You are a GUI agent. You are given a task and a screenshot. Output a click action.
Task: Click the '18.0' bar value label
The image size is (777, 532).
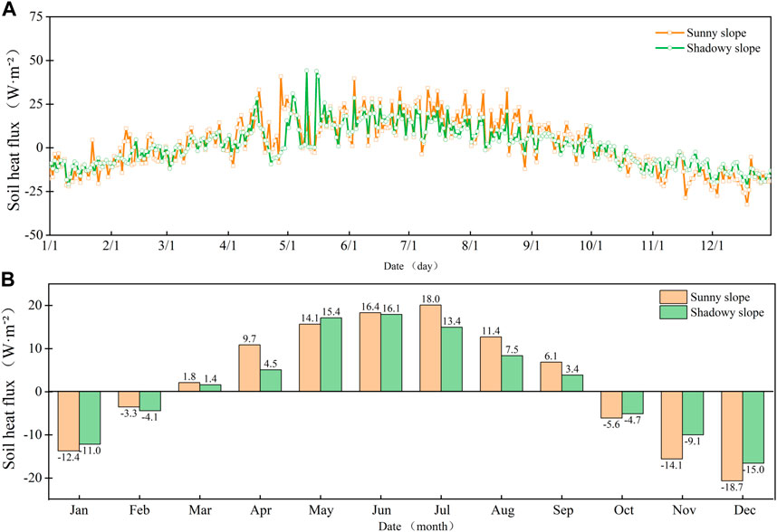click(x=431, y=299)
